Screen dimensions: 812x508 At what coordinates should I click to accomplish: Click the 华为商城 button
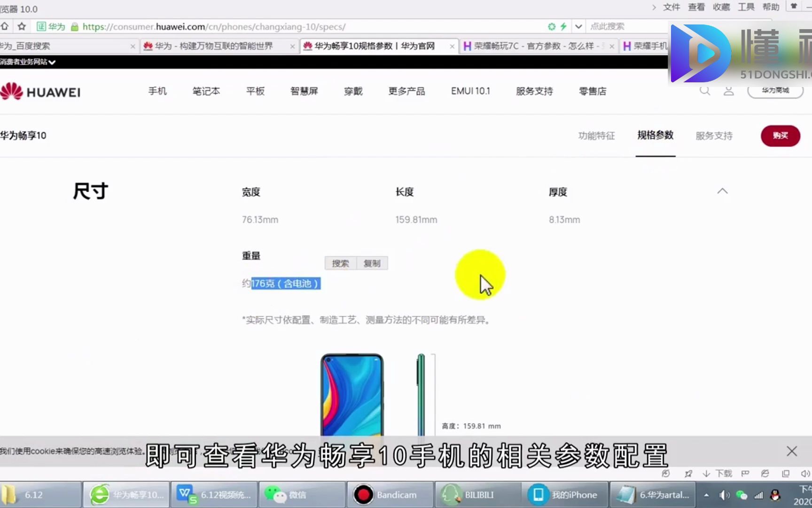[x=775, y=90]
